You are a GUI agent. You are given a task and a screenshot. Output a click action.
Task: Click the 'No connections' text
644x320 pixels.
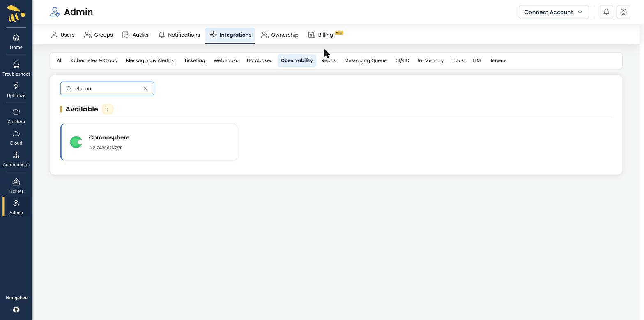[x=106, y=147]
